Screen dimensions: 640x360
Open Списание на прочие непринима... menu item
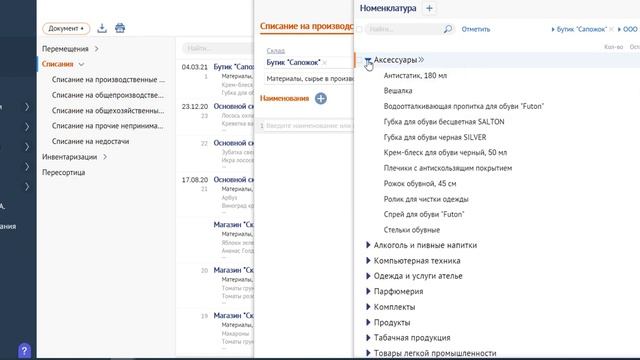point(107,126)
